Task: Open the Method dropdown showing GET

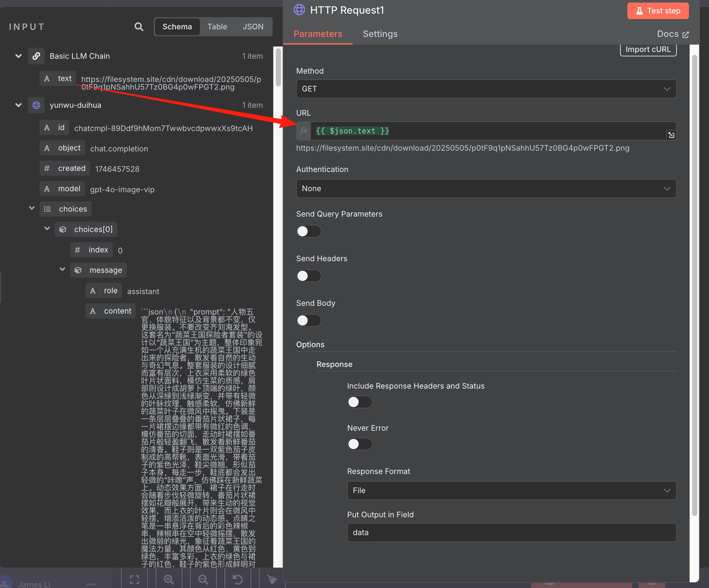Action: coord(486,89)
